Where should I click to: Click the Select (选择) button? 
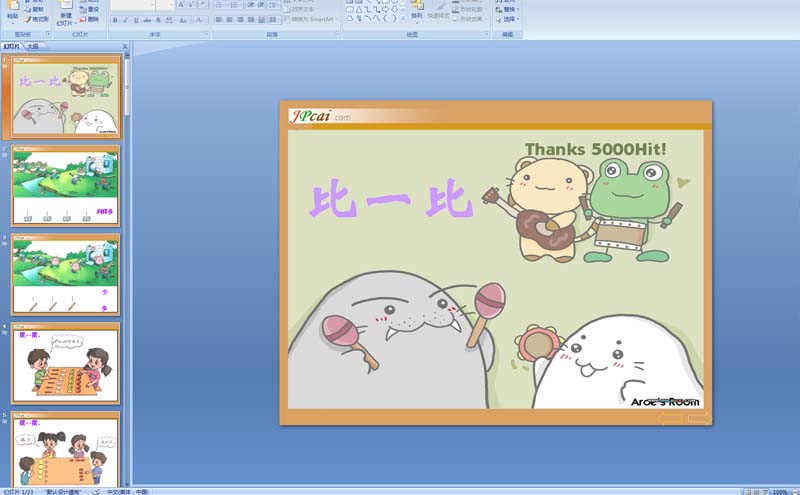[508, 19]
